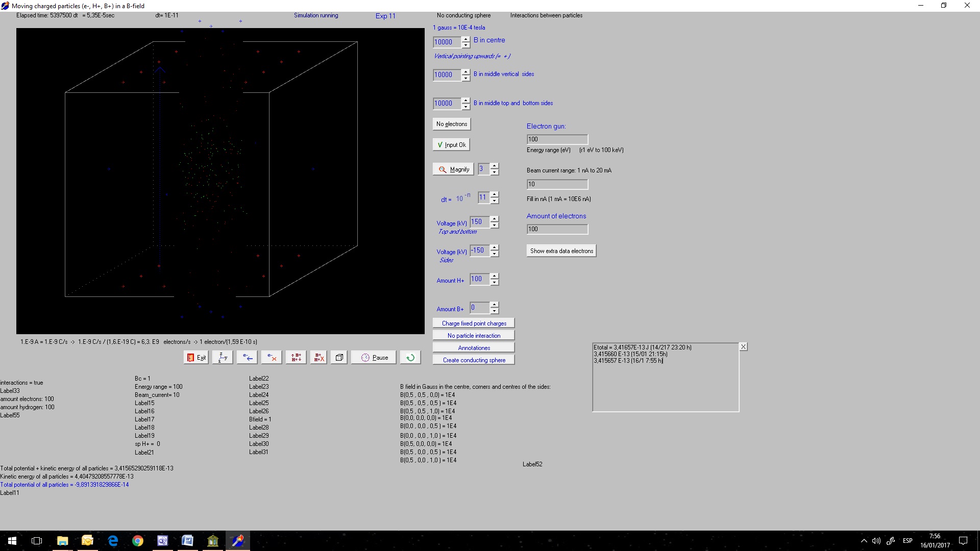Click Show extra data electrons

561,251
